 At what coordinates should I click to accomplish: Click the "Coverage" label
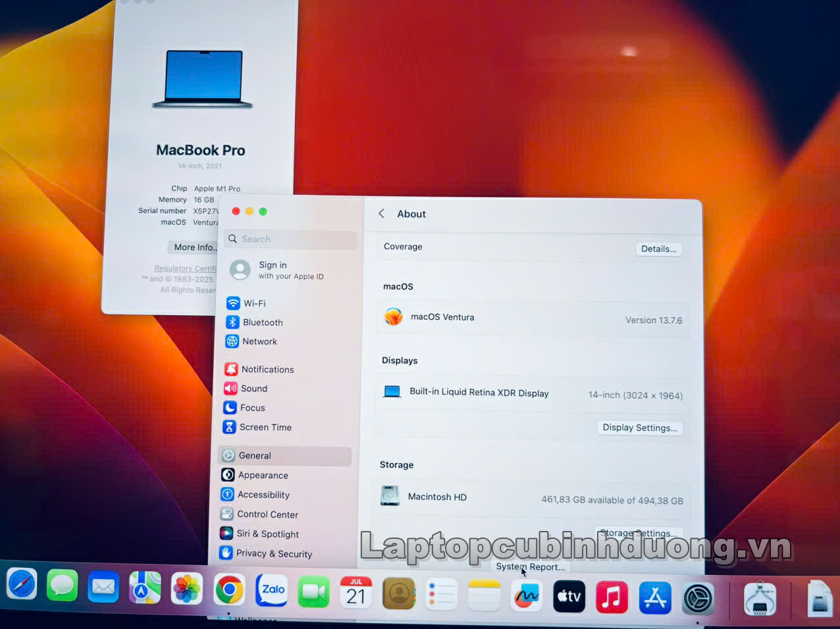click(403, 247)
